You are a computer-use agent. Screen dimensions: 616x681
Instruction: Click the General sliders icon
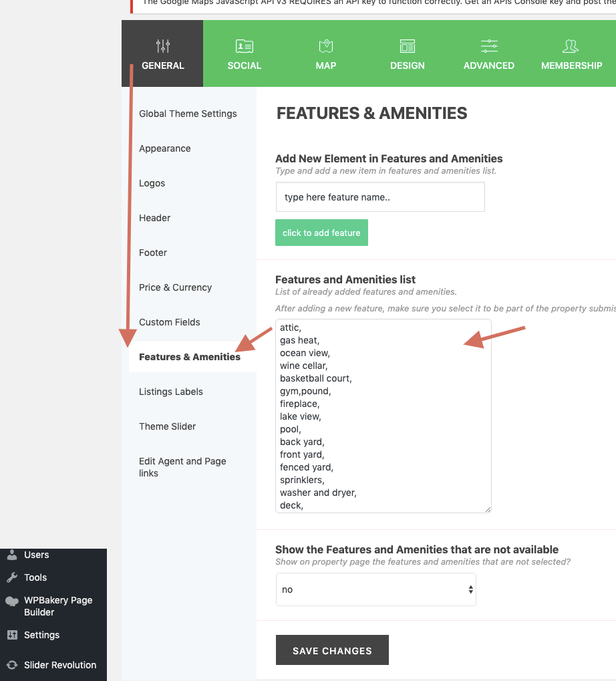pos(163,46)
